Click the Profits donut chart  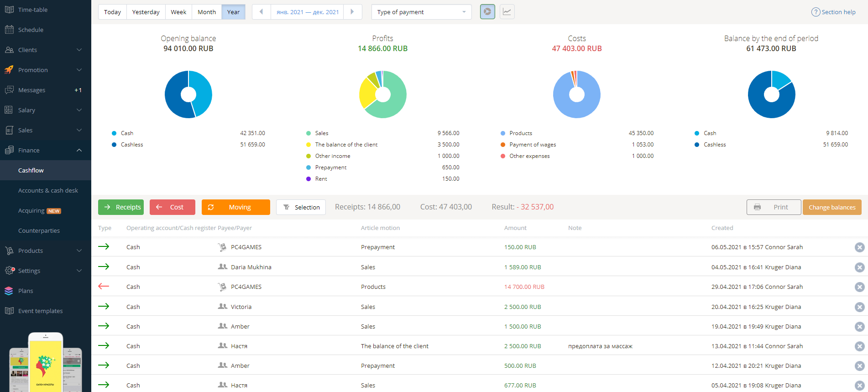382,94
